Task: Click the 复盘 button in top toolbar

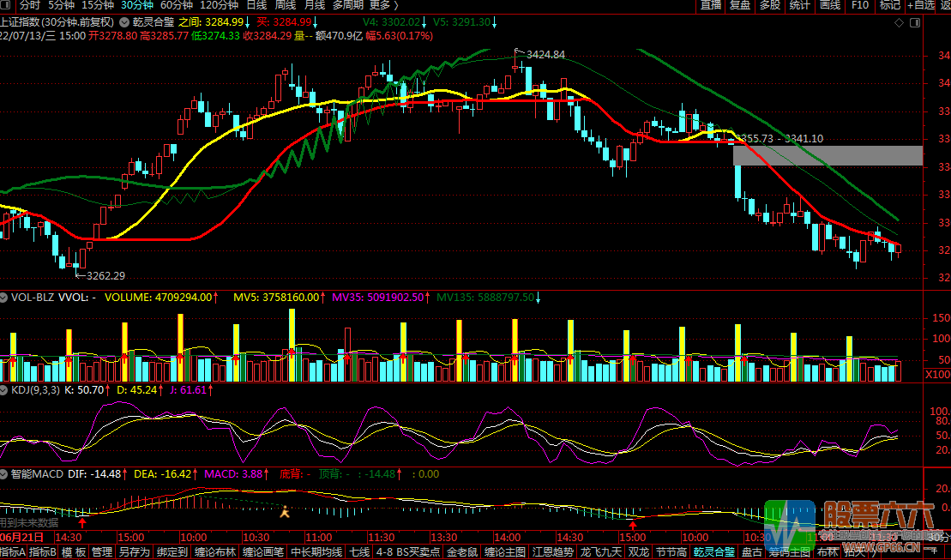Action: point(739,5)
